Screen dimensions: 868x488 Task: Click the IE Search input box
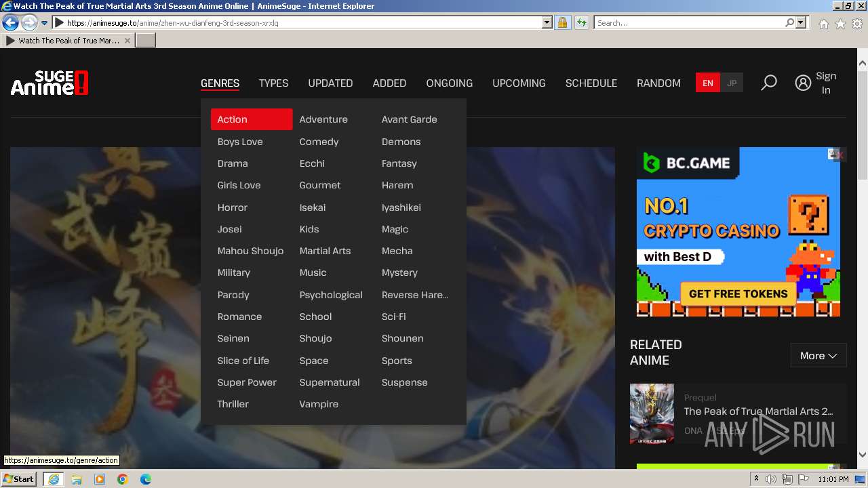690,22
